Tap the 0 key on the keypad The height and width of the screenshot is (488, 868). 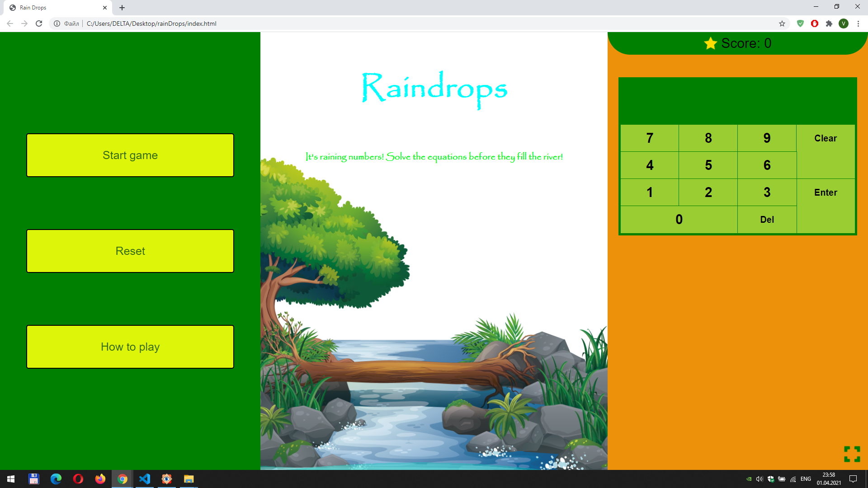[x=679, y=219]
